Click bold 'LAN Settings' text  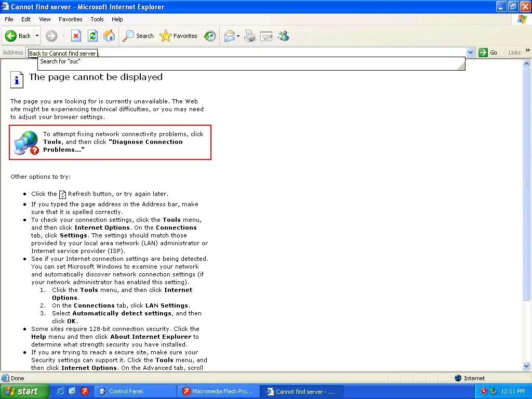pos(167,305)
